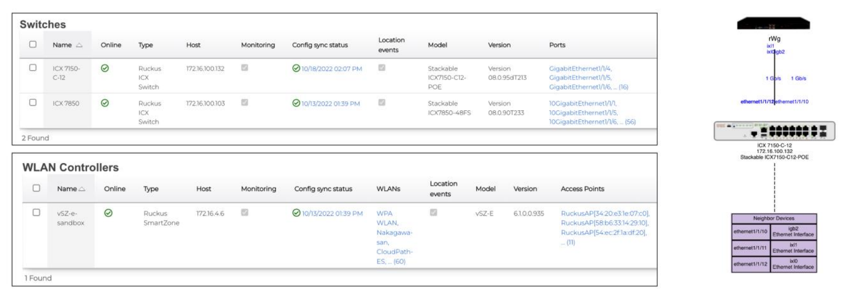The height and width of the screenshot is (303, 868).
Task: Sort WLAN Controllers by the Access Points column
Action: (583, 189)
